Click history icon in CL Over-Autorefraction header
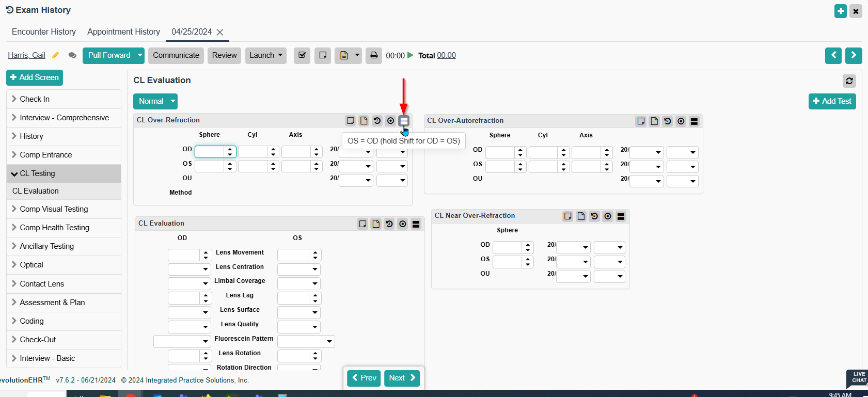The height and width of the screenshot is (397, 868). coord(668,121)
